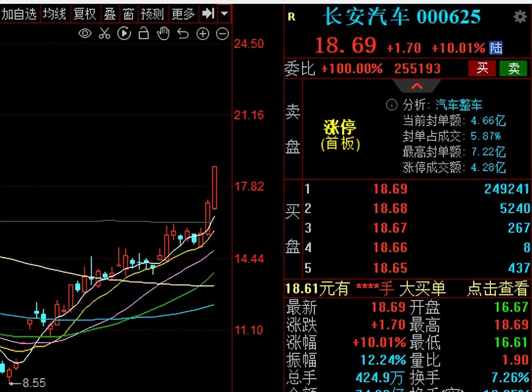Screen dimensions: 532x392
Task: Toggle the eye visibility icon
Action: coord(85,33)
